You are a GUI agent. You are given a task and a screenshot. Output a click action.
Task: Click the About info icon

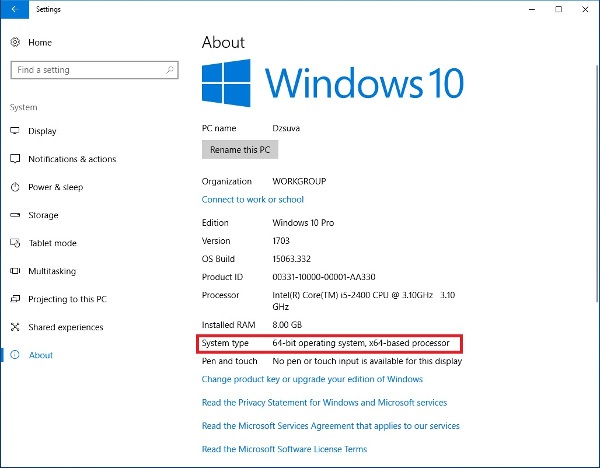[15, 355]
